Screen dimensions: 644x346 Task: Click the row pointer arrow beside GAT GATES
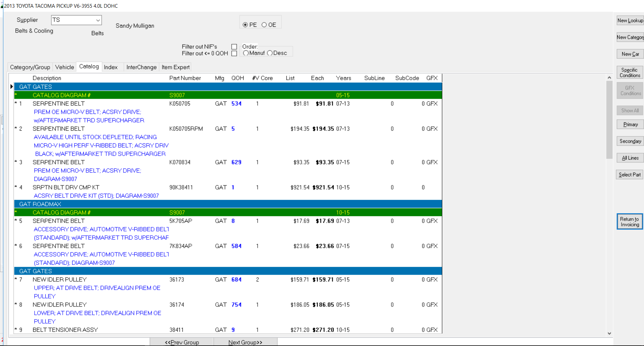(x=11, y=87)
